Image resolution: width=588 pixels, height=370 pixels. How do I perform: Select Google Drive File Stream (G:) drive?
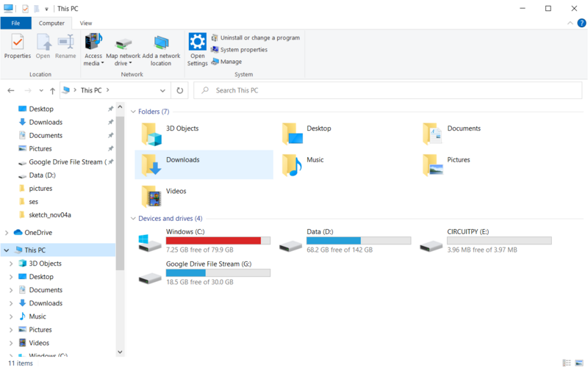(204, 273)
